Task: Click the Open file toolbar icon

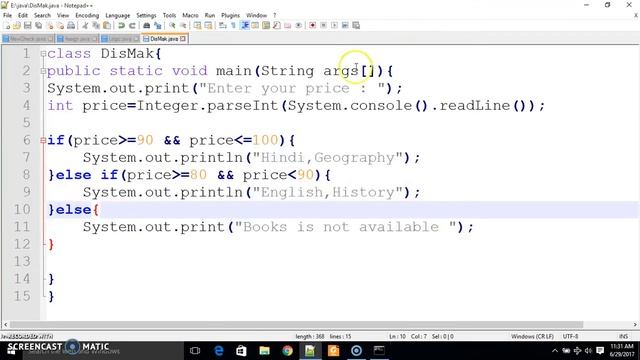Action: tap(17, 25)
